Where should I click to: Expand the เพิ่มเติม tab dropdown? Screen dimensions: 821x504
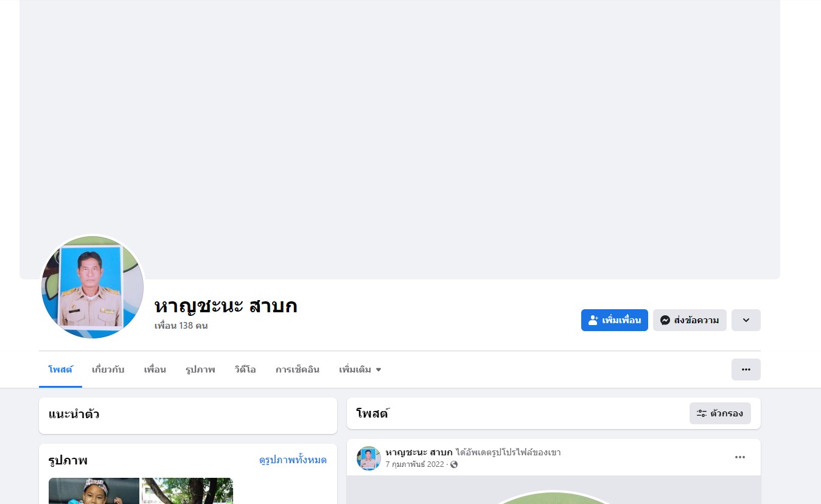coord(360,369)
